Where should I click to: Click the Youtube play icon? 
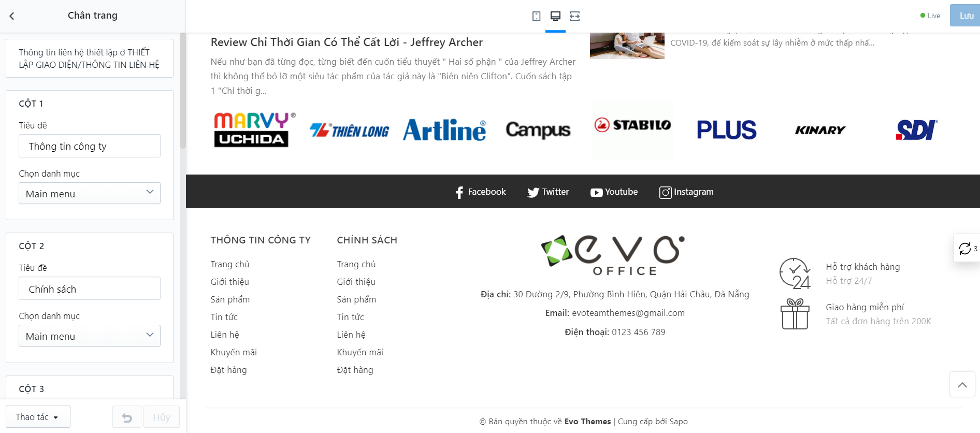[x=596, y=192]
